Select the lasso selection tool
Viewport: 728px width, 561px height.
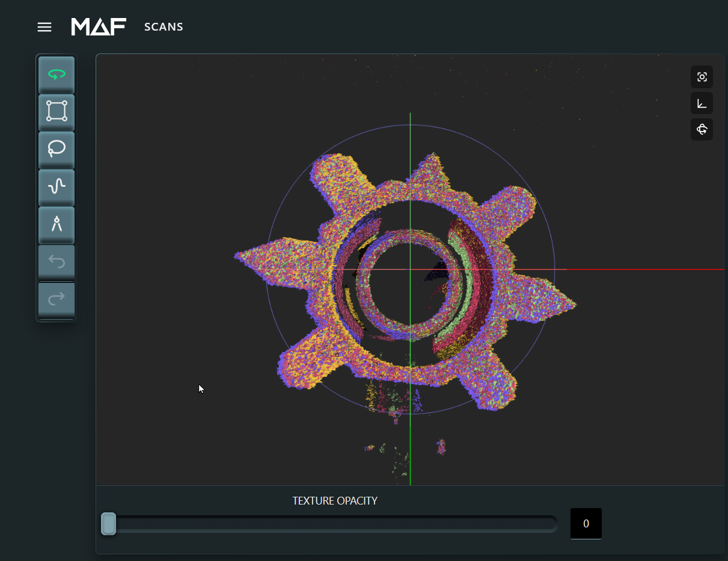point(56,149)
